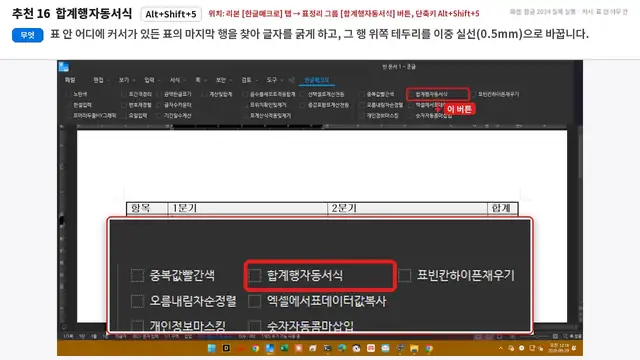Click the 계산및합계 ribbon button

[x=217, y=94]
